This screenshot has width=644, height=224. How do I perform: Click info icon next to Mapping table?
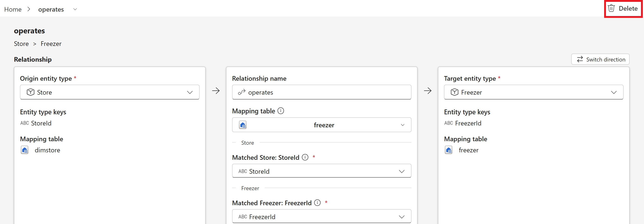click(x=281, y=111)
